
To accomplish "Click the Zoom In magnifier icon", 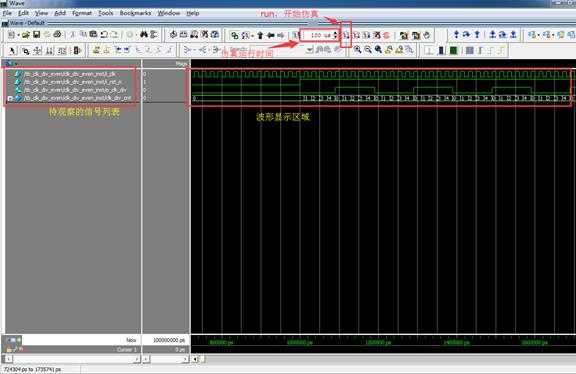I will point(357,50).
